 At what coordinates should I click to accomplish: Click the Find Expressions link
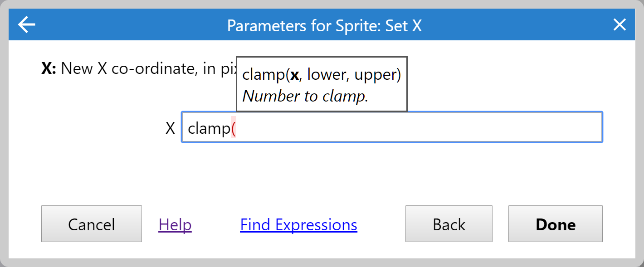298,224
